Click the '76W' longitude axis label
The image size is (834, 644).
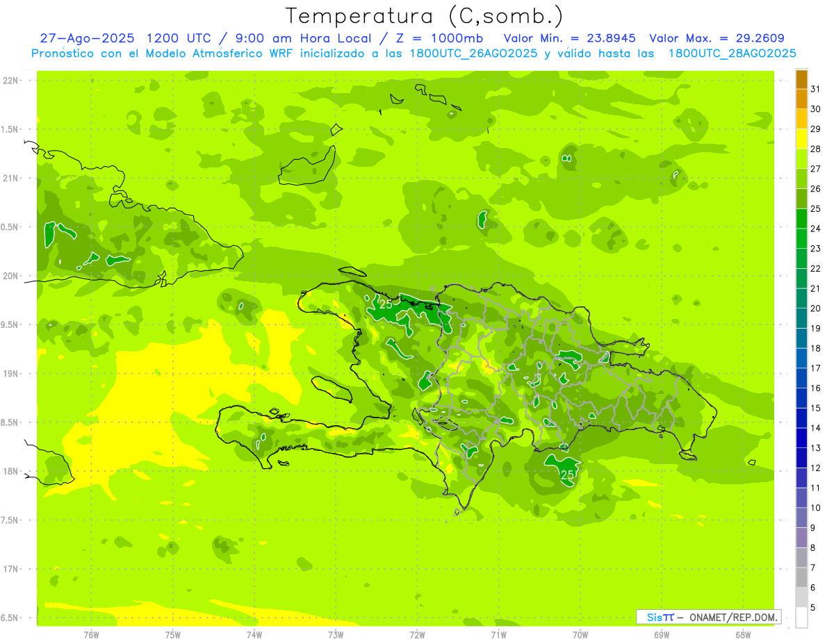pos(91,634)
